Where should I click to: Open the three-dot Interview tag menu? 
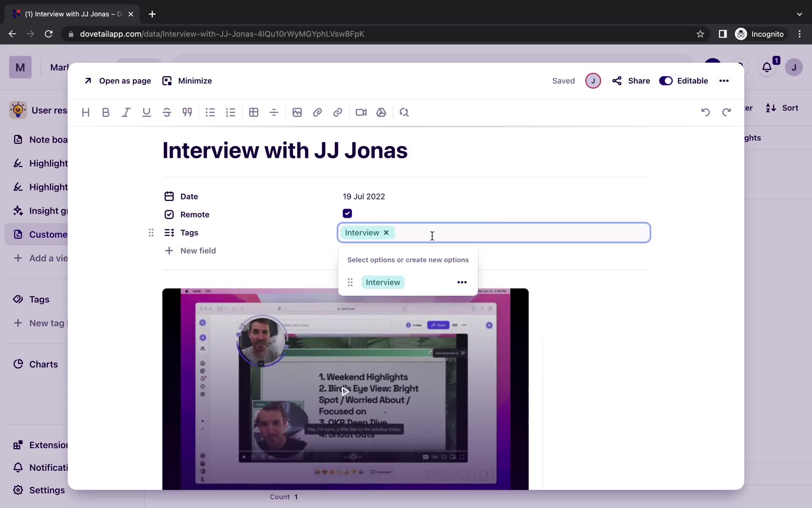pos(462,282)
